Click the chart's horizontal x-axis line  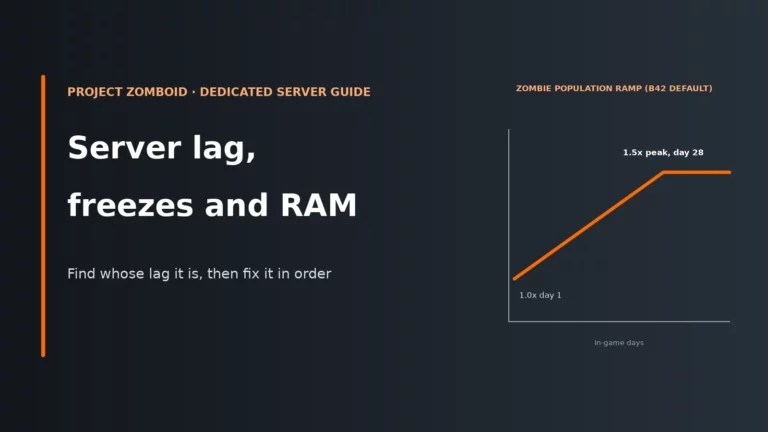coord(619,321)
